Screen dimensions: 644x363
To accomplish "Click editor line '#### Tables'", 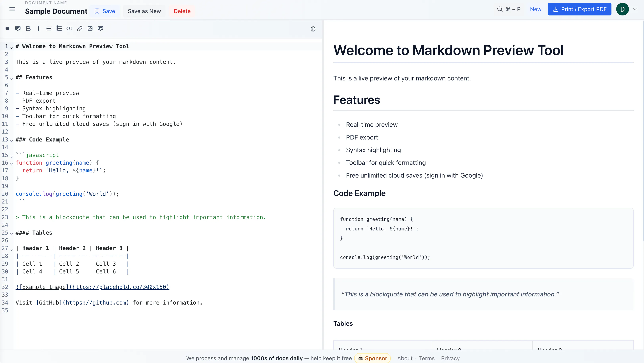I will pos(34,233).
